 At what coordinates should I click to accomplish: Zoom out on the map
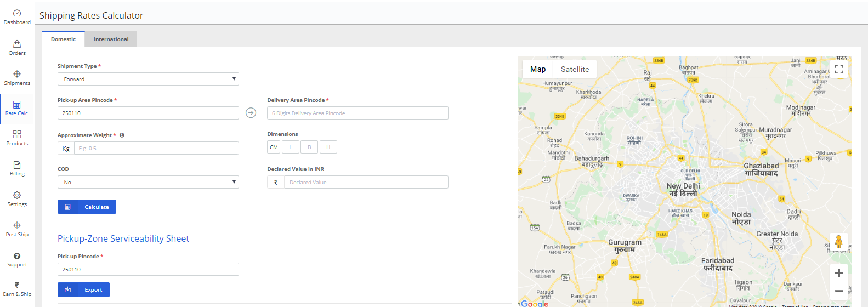pos(839,291)
